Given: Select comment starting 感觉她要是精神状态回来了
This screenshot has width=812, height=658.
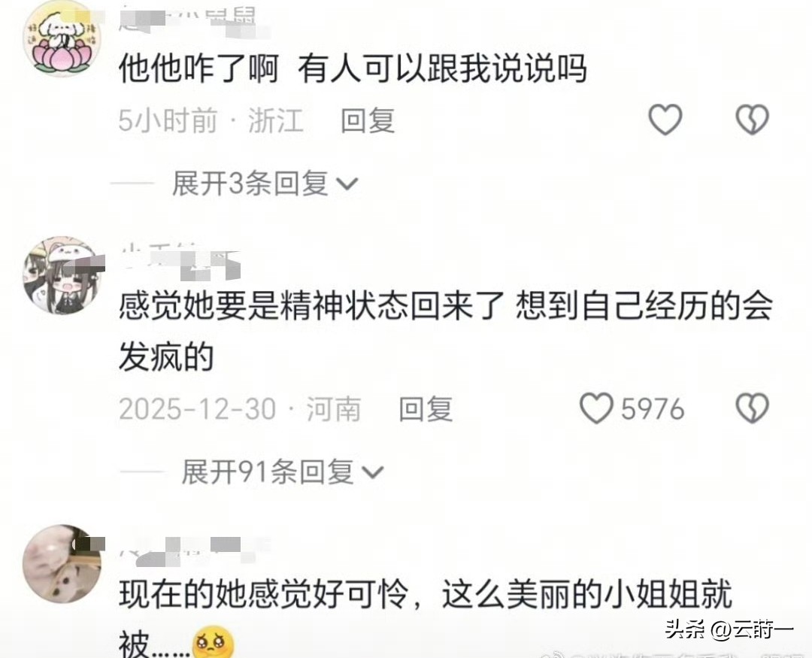Looking at the screenshot, I should 445,332.
